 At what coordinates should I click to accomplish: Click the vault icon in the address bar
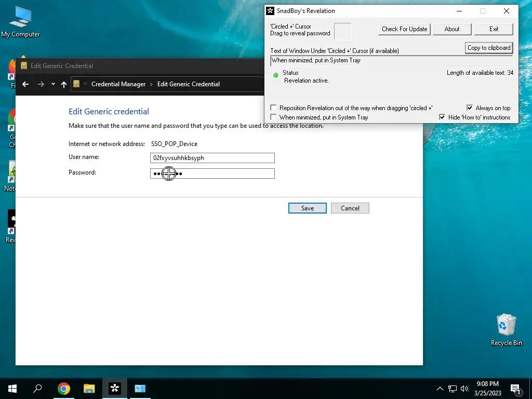coord(76,84)
